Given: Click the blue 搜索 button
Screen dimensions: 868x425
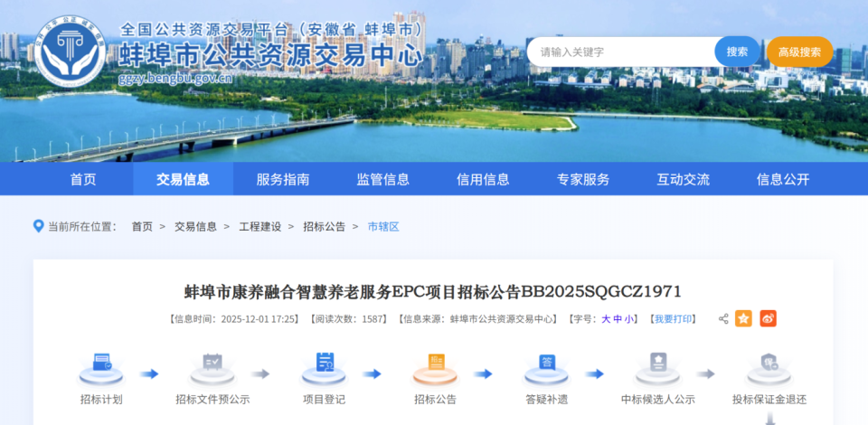Looking at the screenshot, I should point(738,52).
